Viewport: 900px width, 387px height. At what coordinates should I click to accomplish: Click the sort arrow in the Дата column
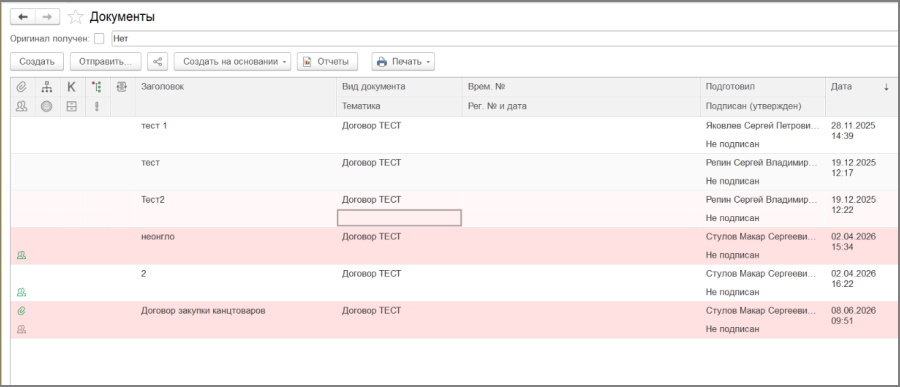click(886, 87)
